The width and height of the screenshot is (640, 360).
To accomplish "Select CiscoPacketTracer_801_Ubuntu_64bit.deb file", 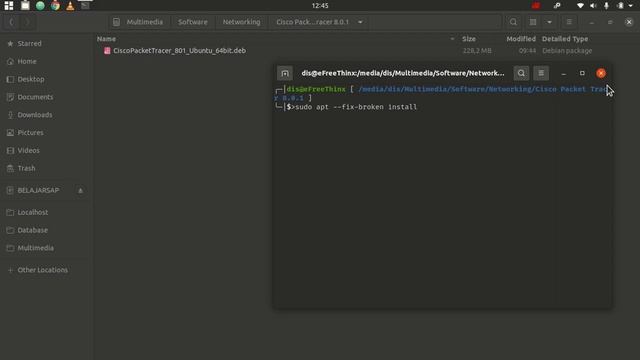I will pyautogui.click(x=179, y=51).
